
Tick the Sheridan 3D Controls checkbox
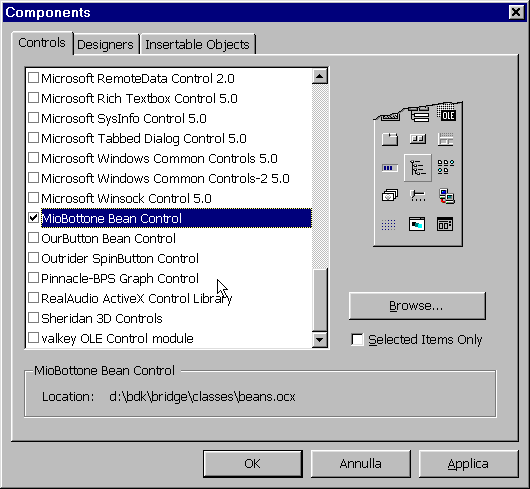click(33, 318)
